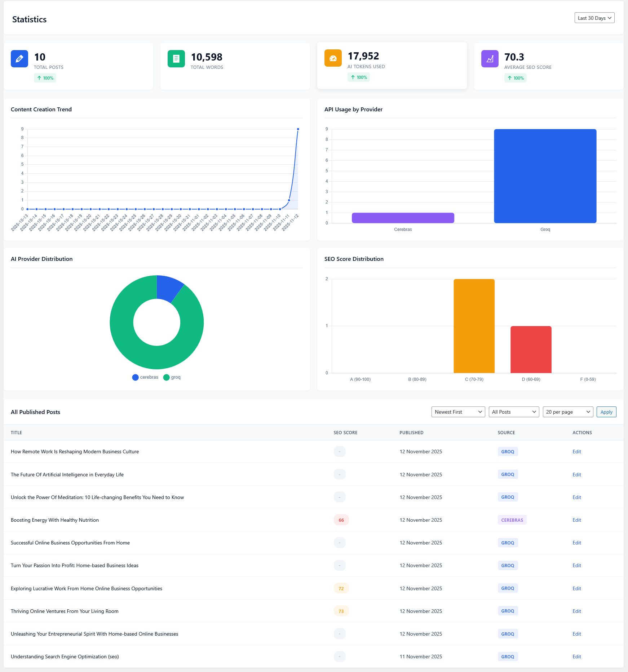628x672 pixels.
Task: Open the Newest First sort dropdown
Action: (x=458, y=412)
